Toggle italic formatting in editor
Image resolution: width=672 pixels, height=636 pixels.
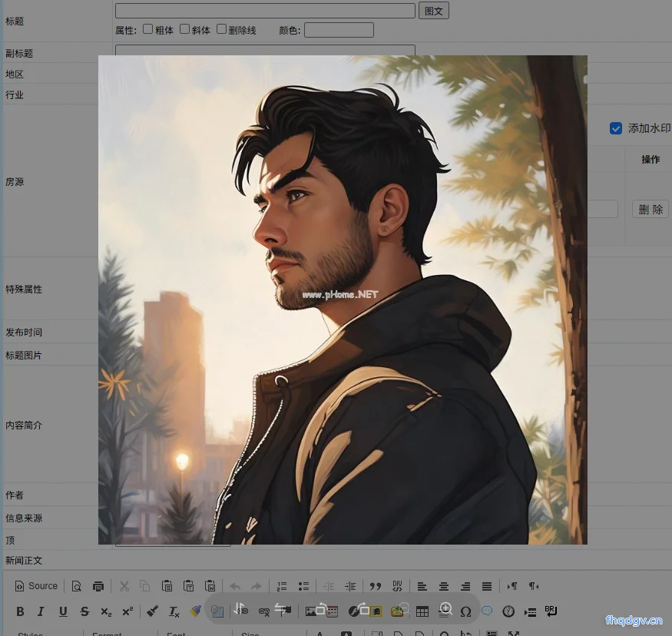[x=41, y=611]
